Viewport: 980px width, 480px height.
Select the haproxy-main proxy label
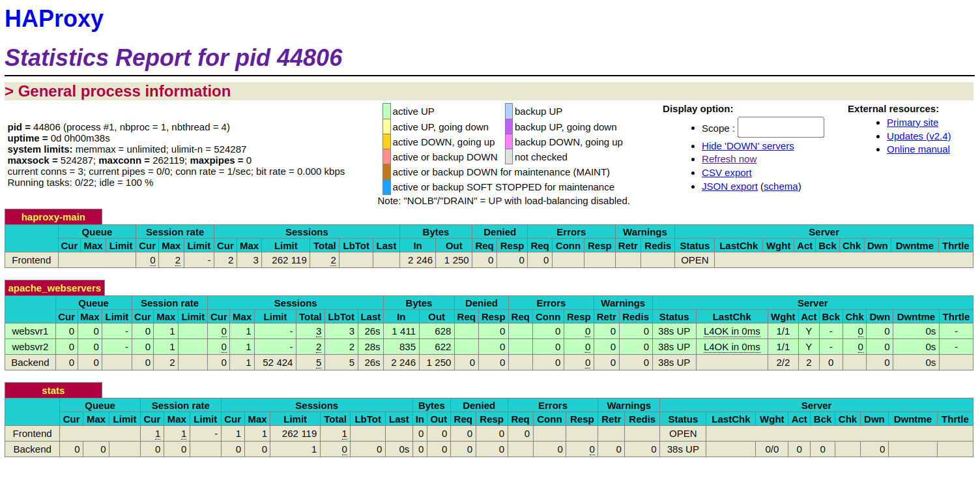click(x=53, y=217)
